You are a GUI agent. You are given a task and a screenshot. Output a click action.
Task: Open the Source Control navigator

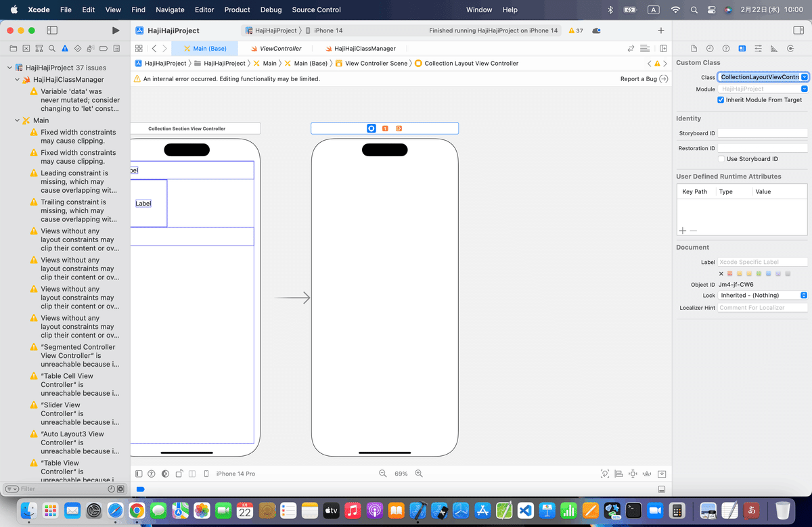pyautogui.click(x=26, y=49)
